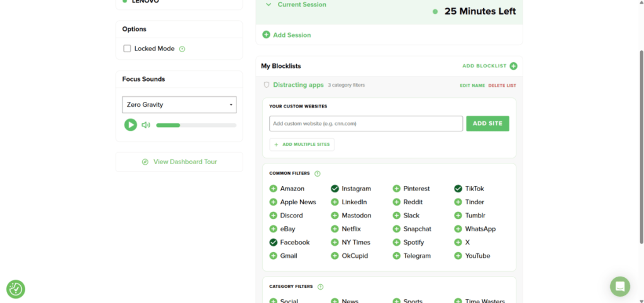Screen dimensions: 644x303
Task: Click the plus icon next to WhatsApp
Action: [x=458, y=229]
